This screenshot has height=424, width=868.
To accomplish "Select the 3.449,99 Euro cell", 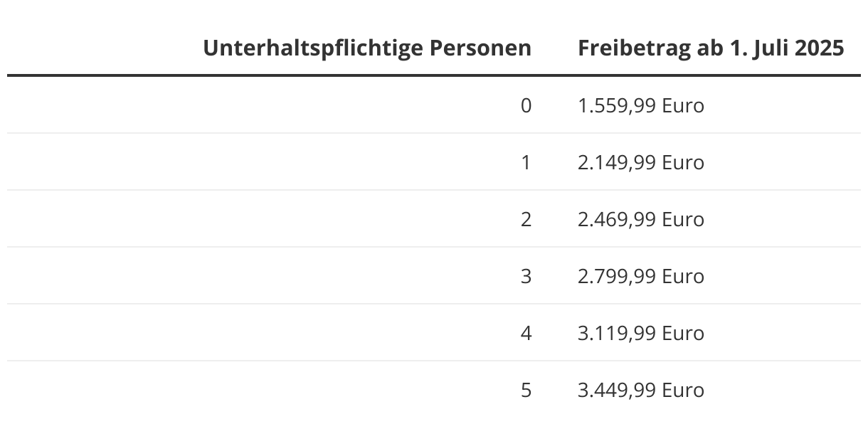I will point(641,391).
